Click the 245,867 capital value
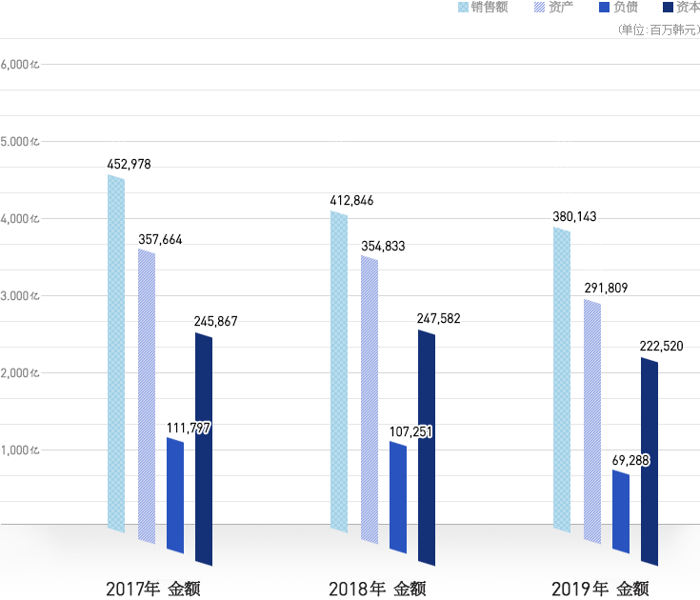 coord(215,322)
